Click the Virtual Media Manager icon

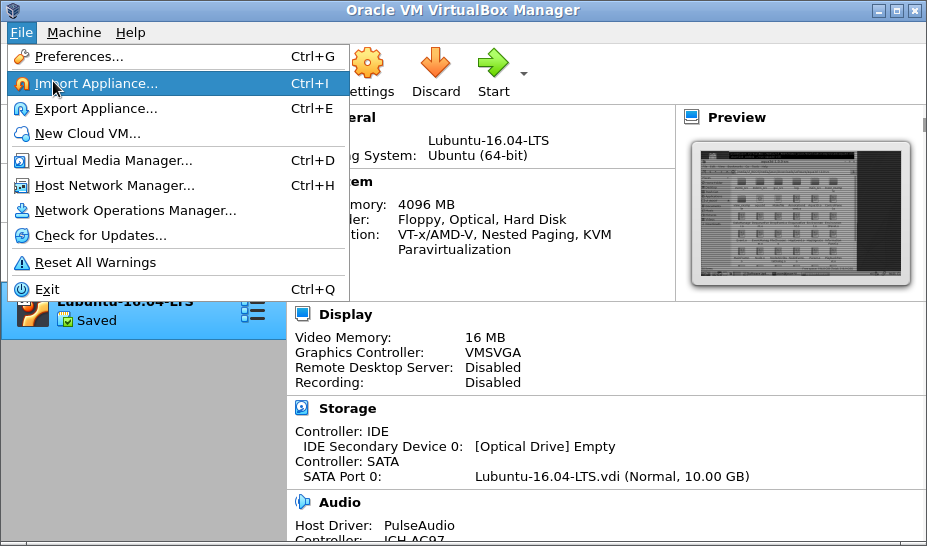21,161
